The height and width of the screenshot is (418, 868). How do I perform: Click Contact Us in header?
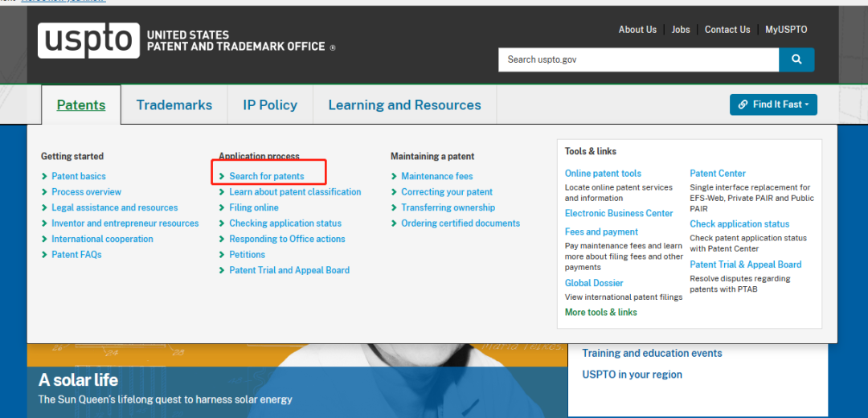(727, 30)
